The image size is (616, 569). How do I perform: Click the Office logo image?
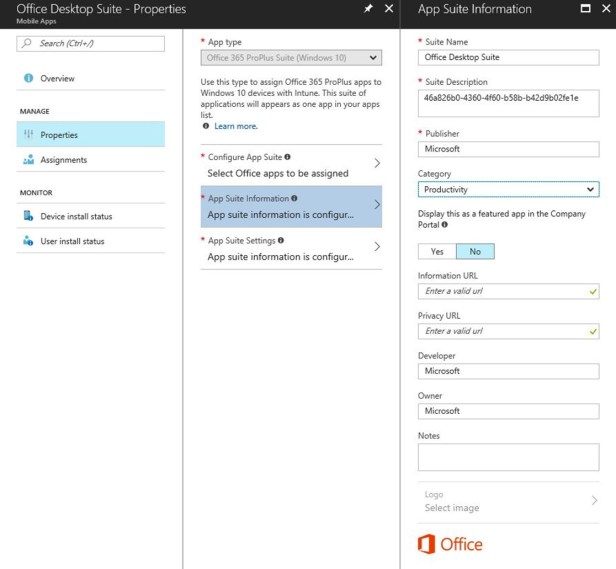(x=450, y=544)
